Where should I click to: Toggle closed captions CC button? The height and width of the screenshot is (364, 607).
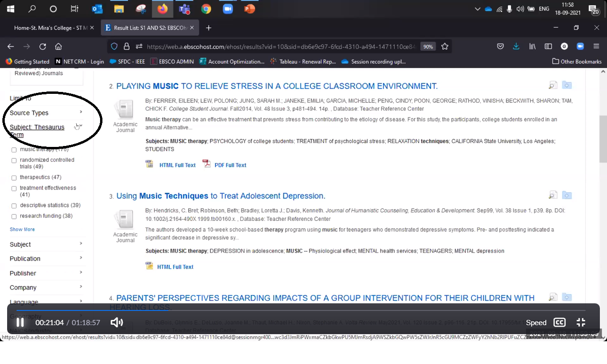(x=560, y=322)
